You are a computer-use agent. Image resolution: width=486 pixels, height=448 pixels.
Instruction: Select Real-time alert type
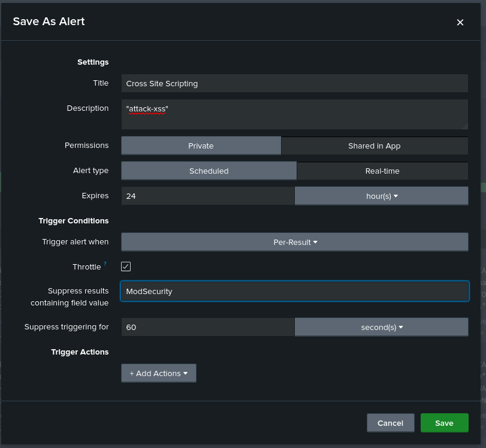[382, 171]
